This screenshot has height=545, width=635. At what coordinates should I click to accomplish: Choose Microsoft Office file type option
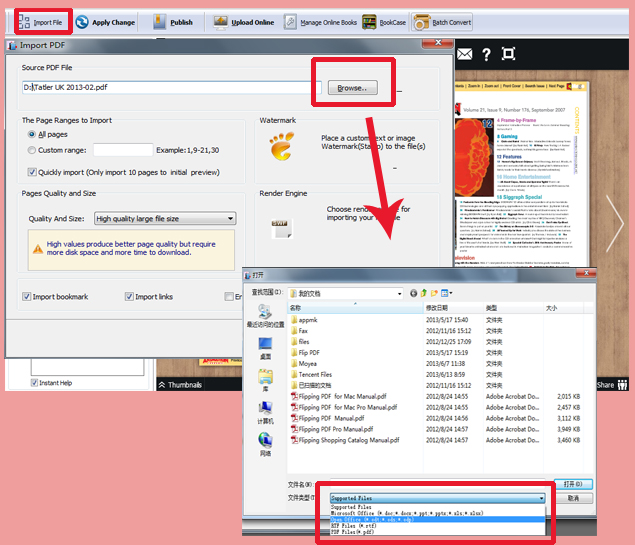tap(437, 513)
